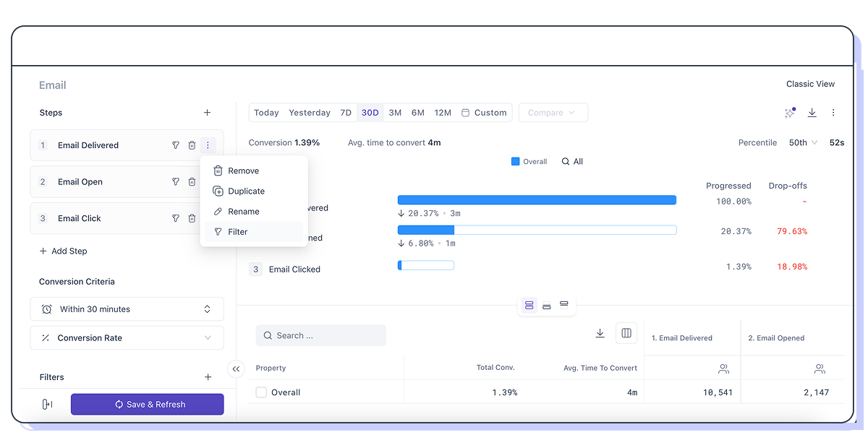Select Duplicate from the context menu
The width and height of the screenshot is (868, 448).
[x=247, y=191]
